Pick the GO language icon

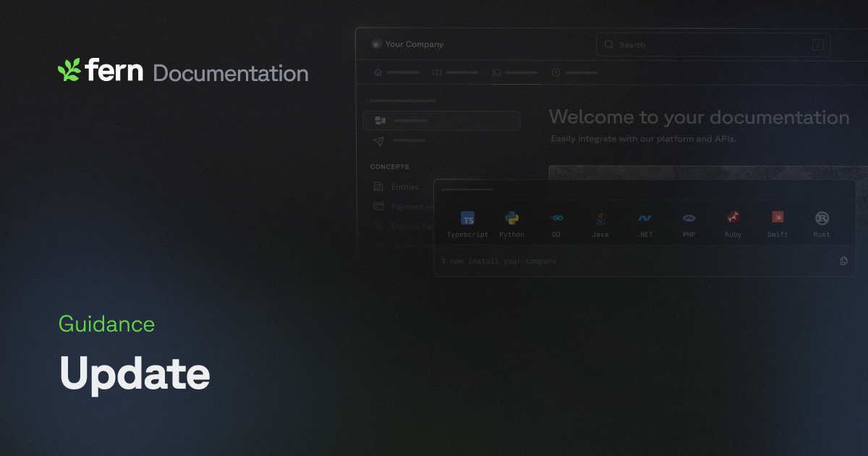point(556,217)
